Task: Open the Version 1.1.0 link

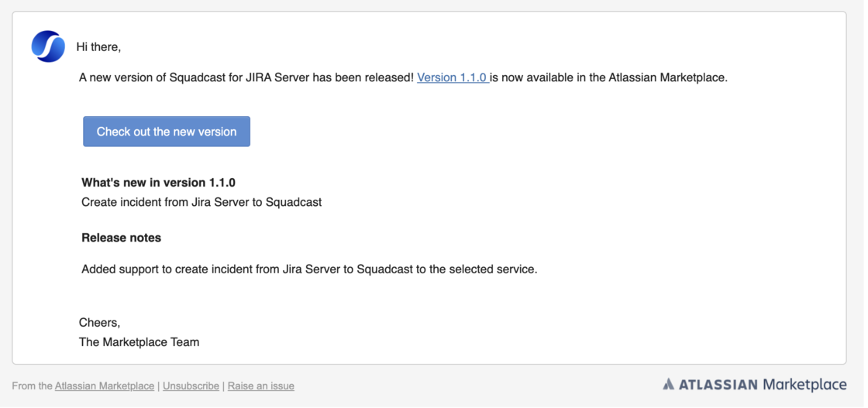Action: pos(453,77)
